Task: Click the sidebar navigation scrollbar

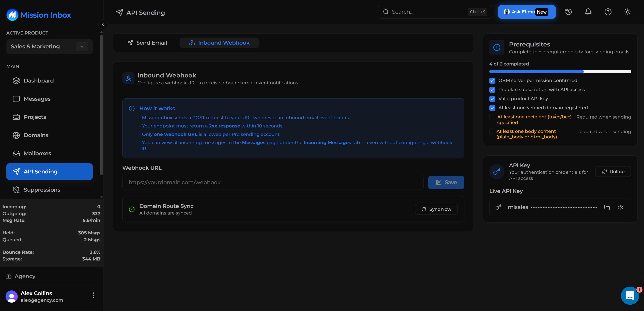Action: (x=101, y=105)
